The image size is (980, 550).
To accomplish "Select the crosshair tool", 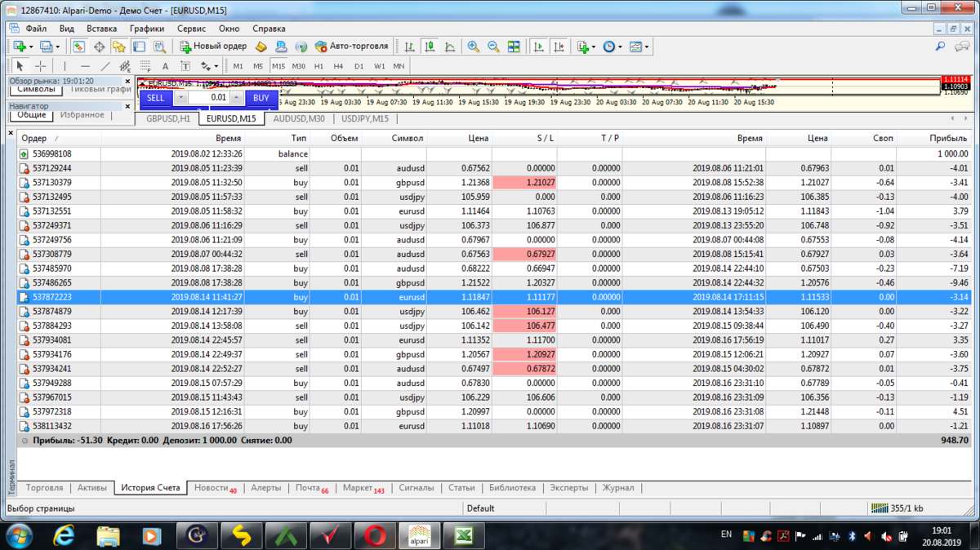I will [40, 66].
